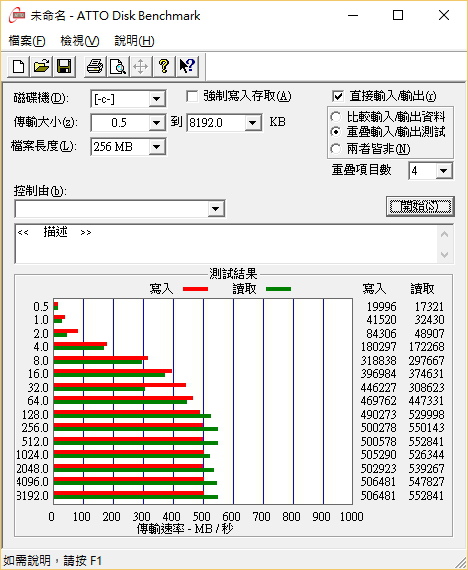The height and width of the screenshot is (570, 468).
Task: Click inside the 描述 description text box
Action: (225, 244)
